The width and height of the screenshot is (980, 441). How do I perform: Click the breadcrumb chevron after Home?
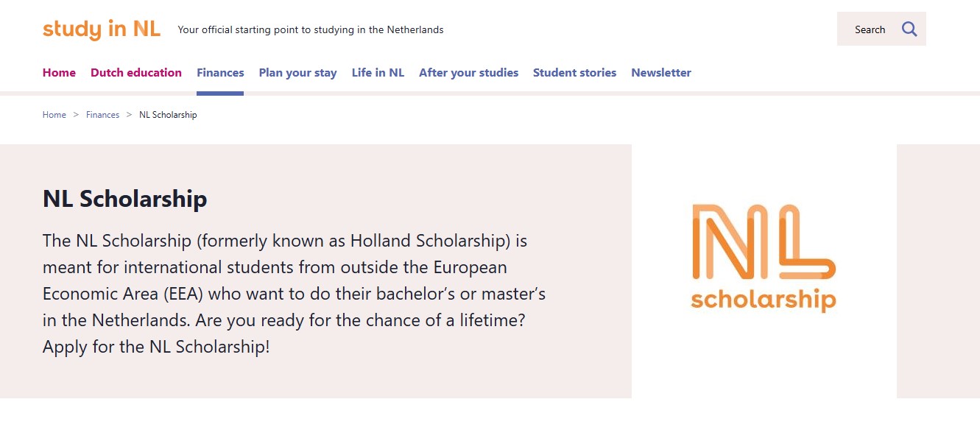pos(76,115)
